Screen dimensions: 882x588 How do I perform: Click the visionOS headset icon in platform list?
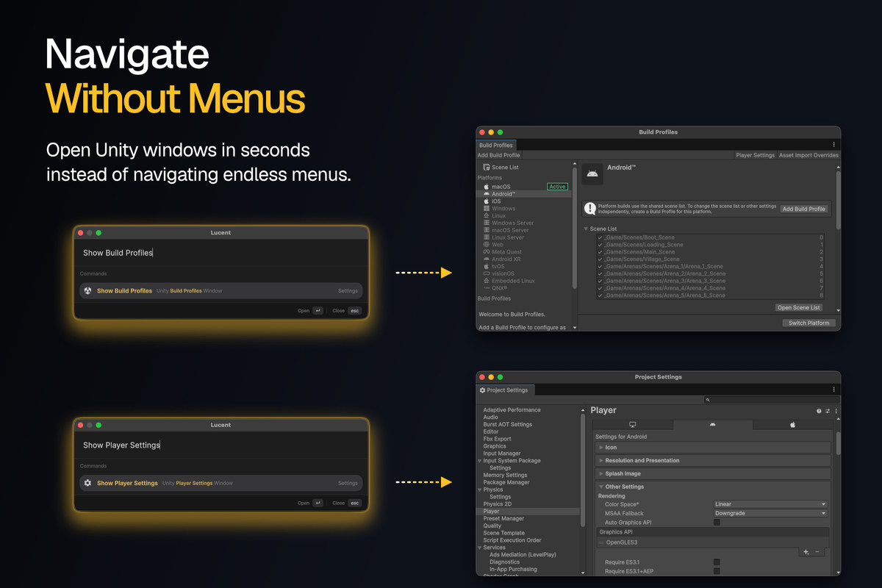[487, 273]
